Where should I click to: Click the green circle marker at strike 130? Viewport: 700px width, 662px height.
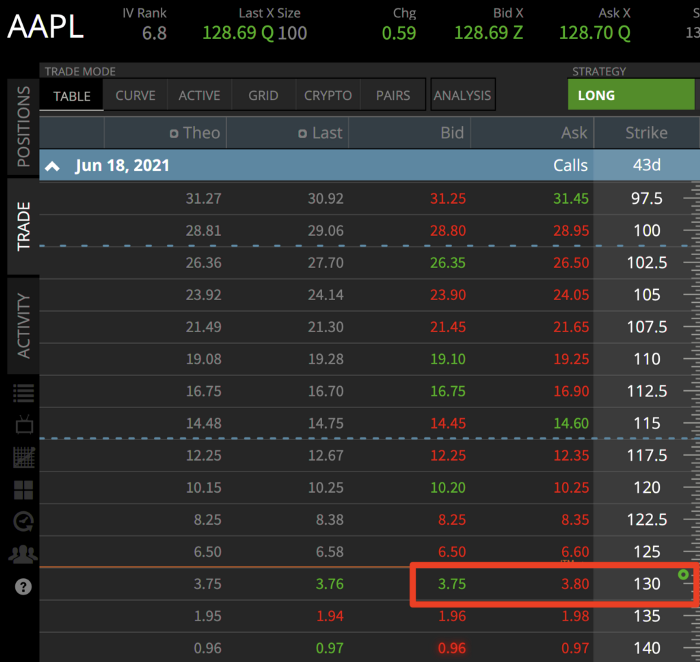683,575
